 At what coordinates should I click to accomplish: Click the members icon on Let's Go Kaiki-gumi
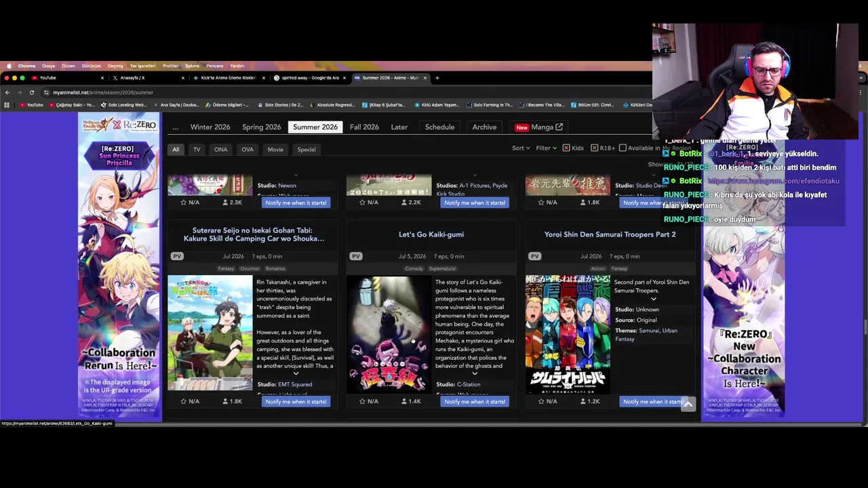coord(404,401)
